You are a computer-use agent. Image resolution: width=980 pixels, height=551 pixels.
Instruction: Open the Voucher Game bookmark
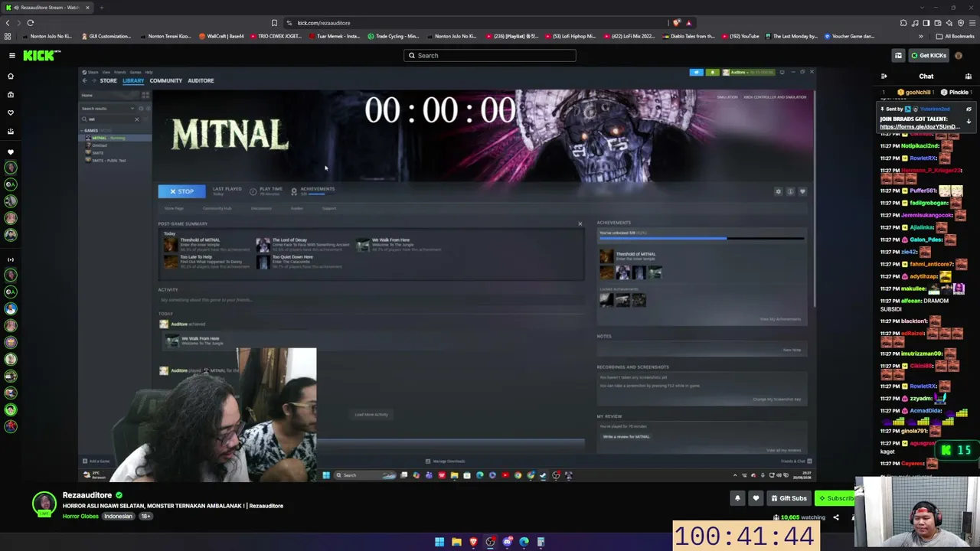coord(848,36)
